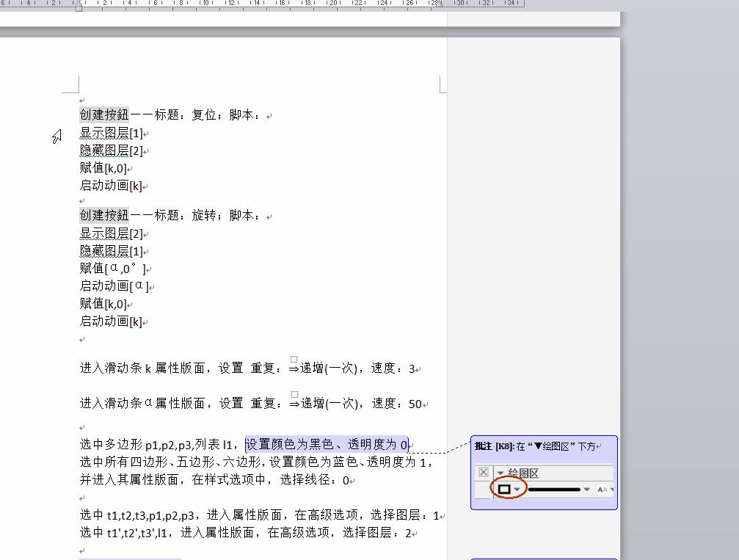
Task: Open the line-width dropdown arrow
Action: (586, 489)
